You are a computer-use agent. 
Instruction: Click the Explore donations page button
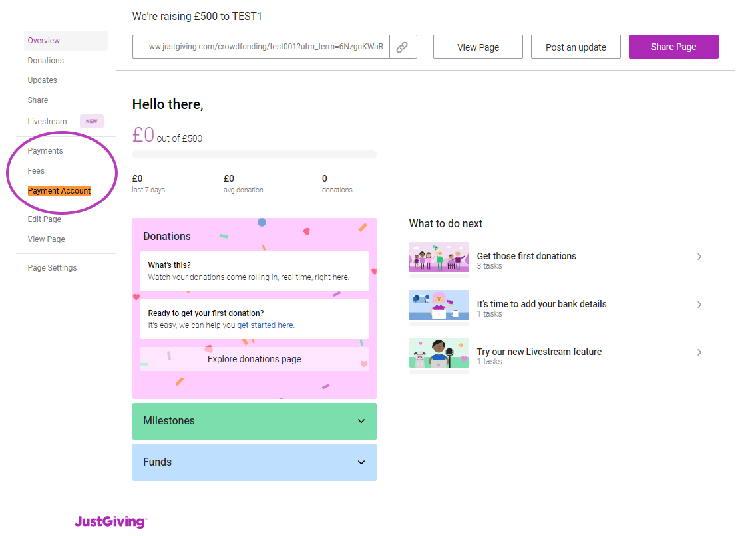pyautogui.click(x=255, y=359)
